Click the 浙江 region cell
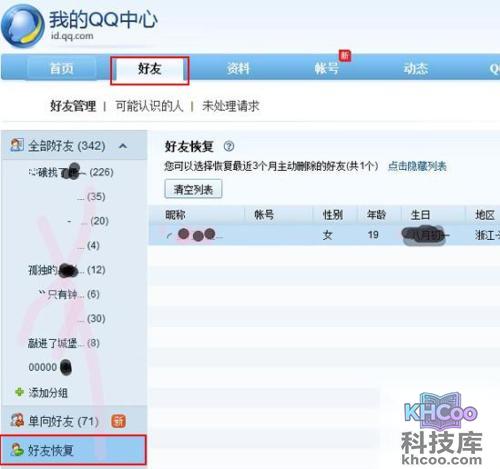Screen dimensions: 500x469 tap(487, 235)
